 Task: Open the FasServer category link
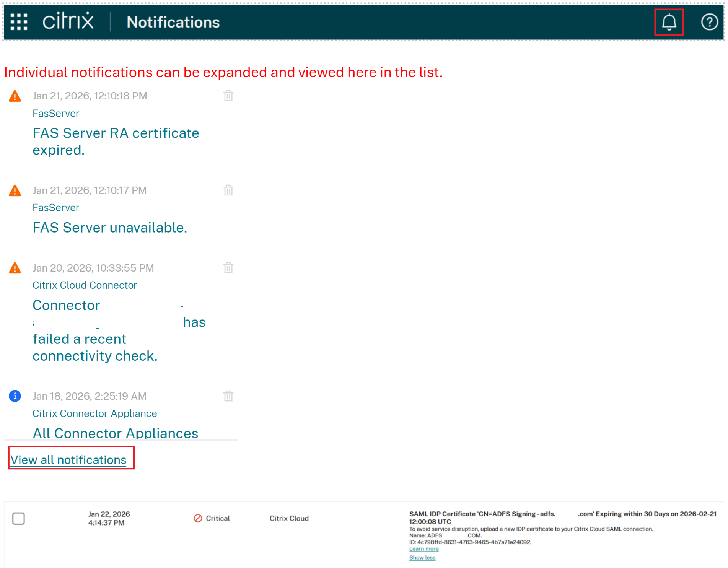pyautogui.click(x=56, y=113)
